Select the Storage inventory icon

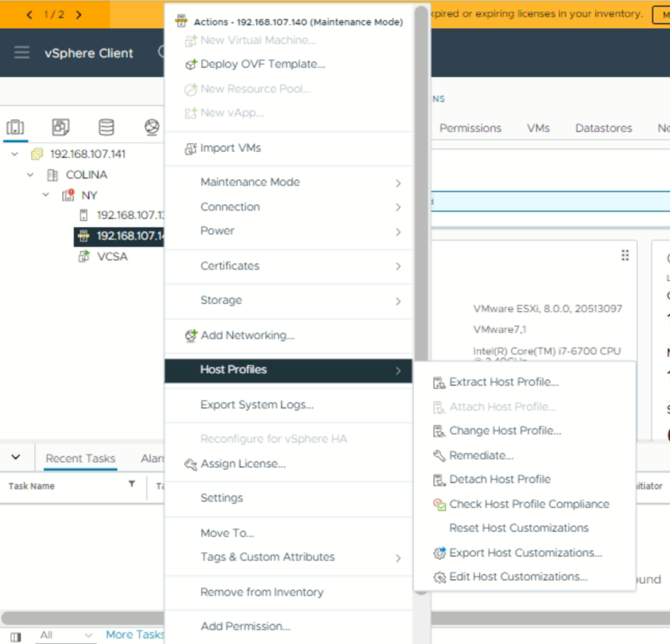click(x=106, y=127)
